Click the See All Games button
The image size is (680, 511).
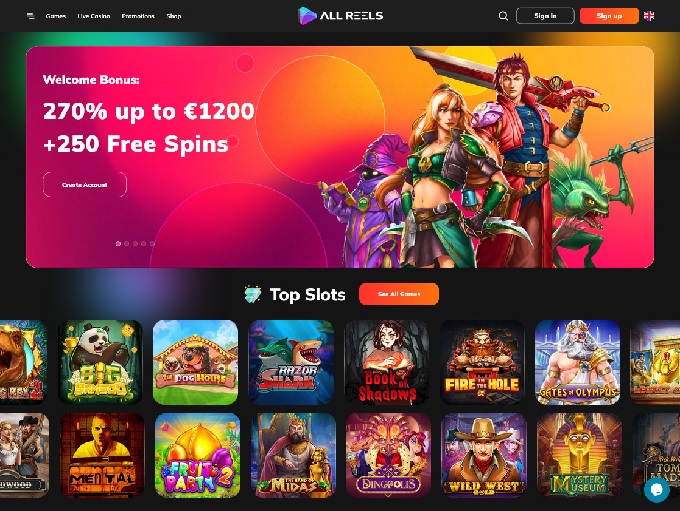point(399,294)
